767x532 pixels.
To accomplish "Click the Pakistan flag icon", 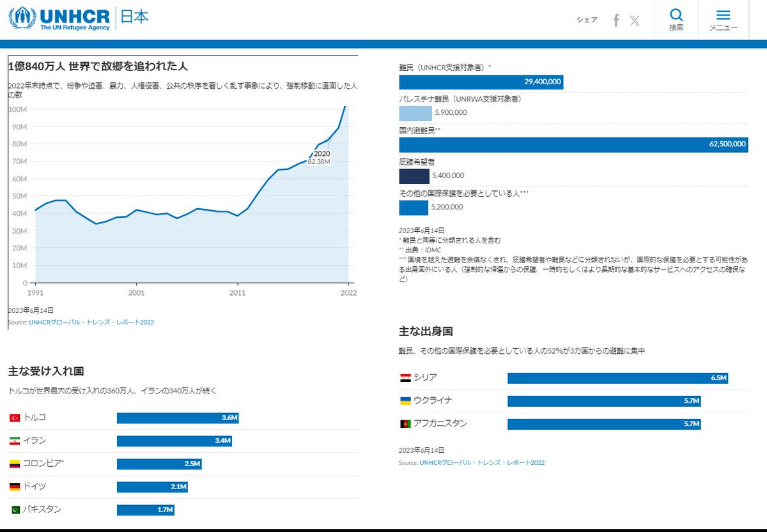I will pyautogui.click(x=15, y=510).
